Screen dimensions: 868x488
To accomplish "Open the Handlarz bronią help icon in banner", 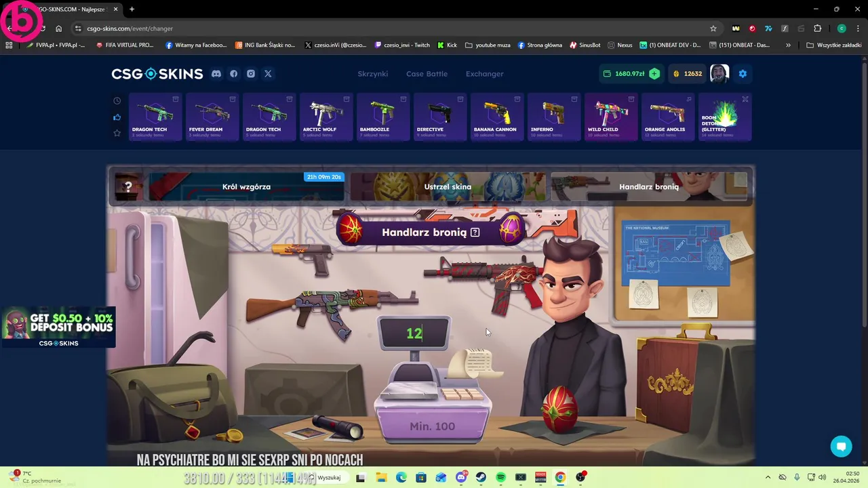I will tap(475, 232).
